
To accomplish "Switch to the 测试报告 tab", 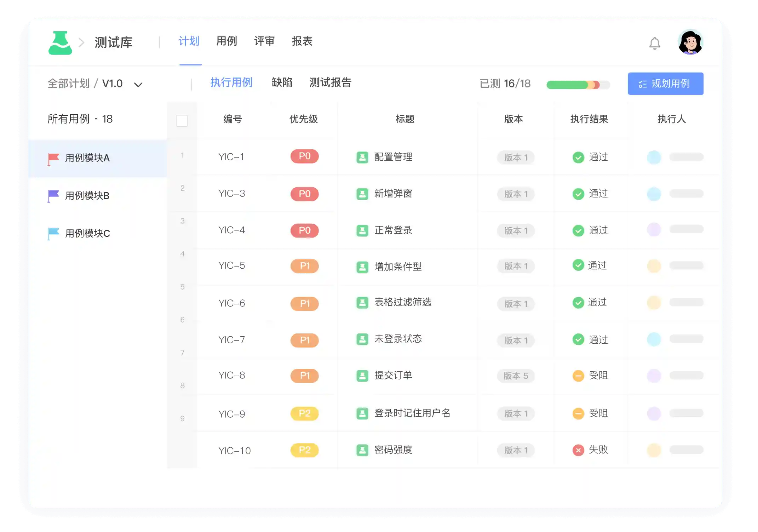I will pos(331,83).
